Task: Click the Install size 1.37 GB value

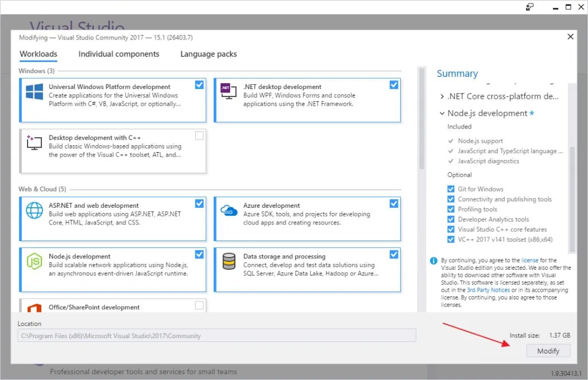Action: pyautogui.click(x=559, y=335)
